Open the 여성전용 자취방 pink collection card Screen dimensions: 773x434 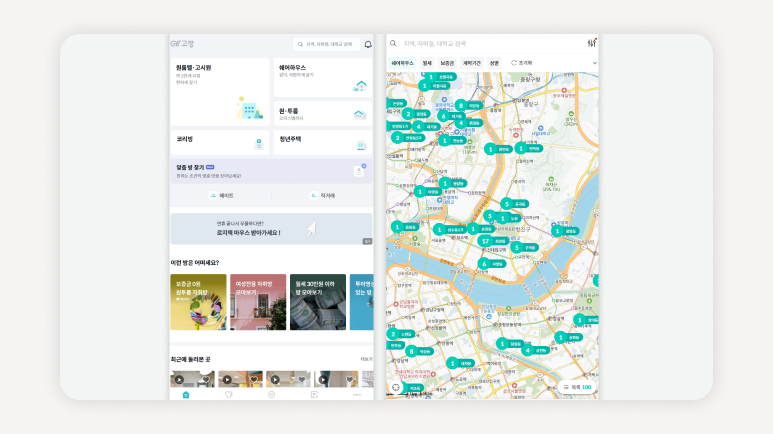point(258,302)
